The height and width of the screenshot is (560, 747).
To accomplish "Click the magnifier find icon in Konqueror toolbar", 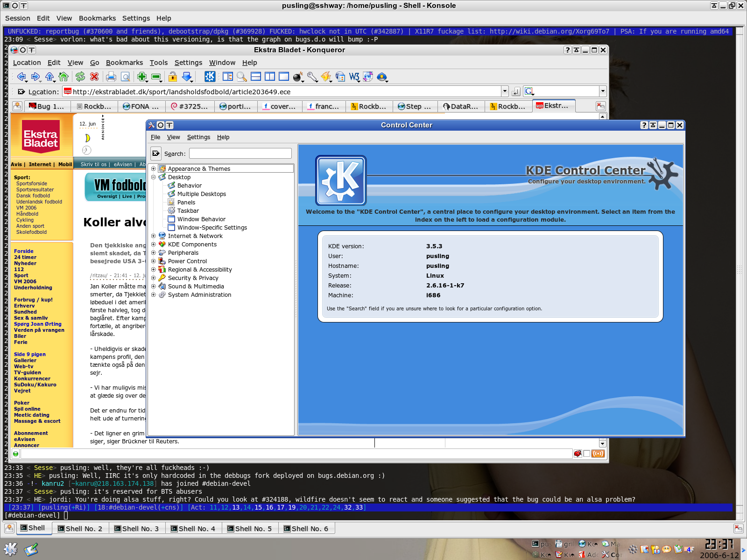I will click(242, 77).
